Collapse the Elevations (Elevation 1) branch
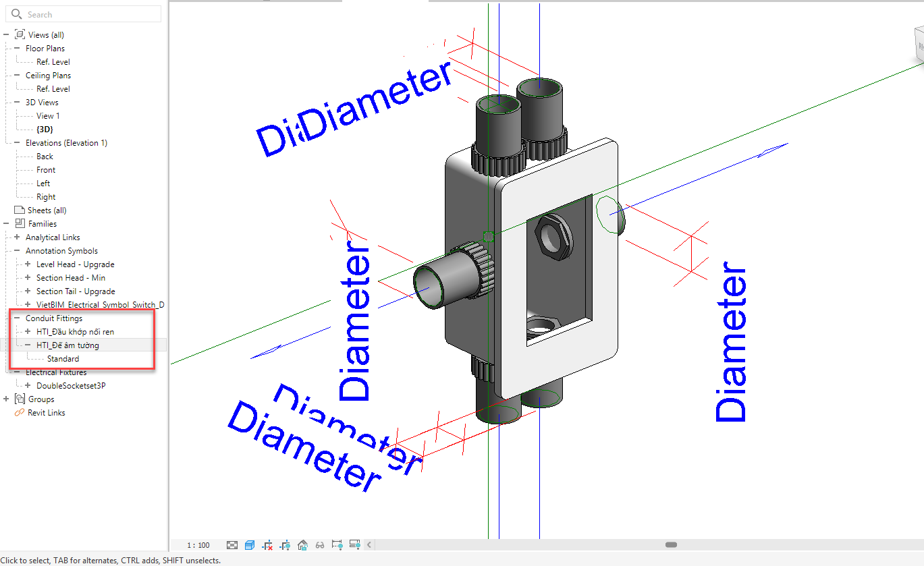This screenshot has width=924, height=566. [17, 142]
